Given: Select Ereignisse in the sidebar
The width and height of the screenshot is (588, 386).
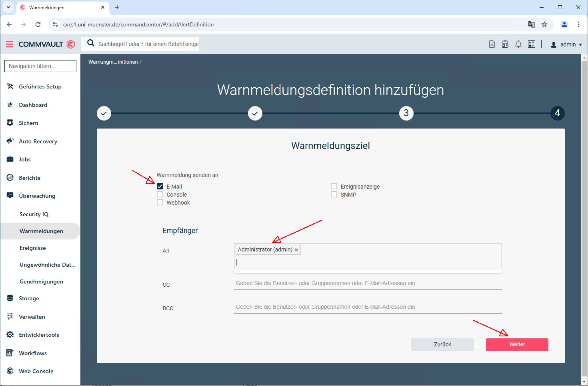Looking at the screenshot, I should tap(33, 248).
